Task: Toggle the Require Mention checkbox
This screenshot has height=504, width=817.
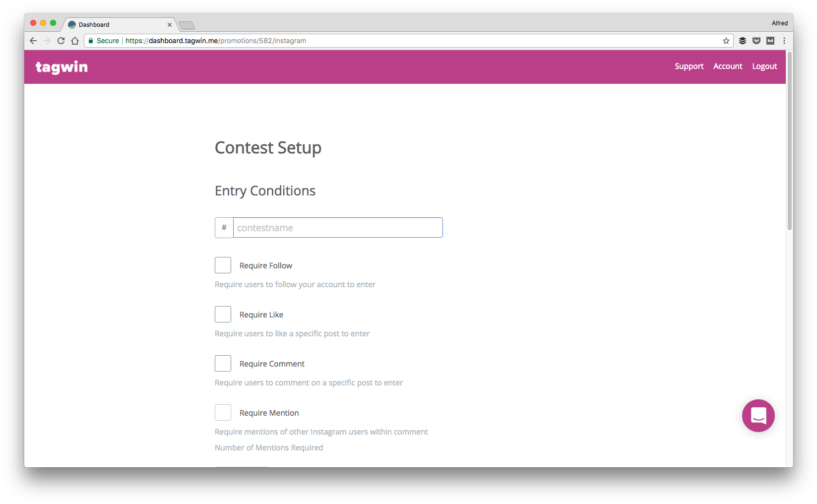Action: 223,413
